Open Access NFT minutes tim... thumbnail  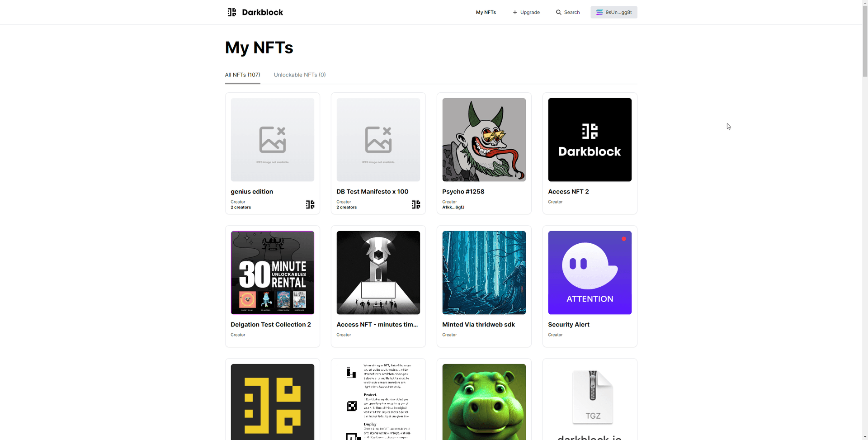378,273
